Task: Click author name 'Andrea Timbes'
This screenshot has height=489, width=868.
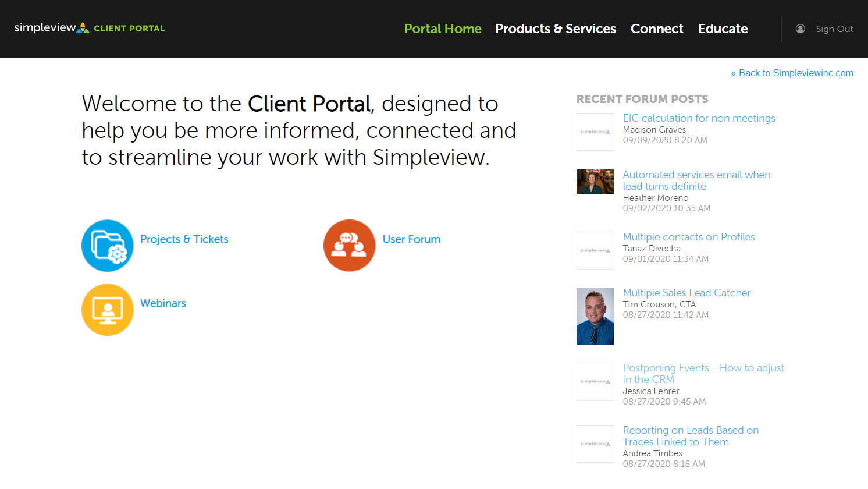Action: point(653,453)
